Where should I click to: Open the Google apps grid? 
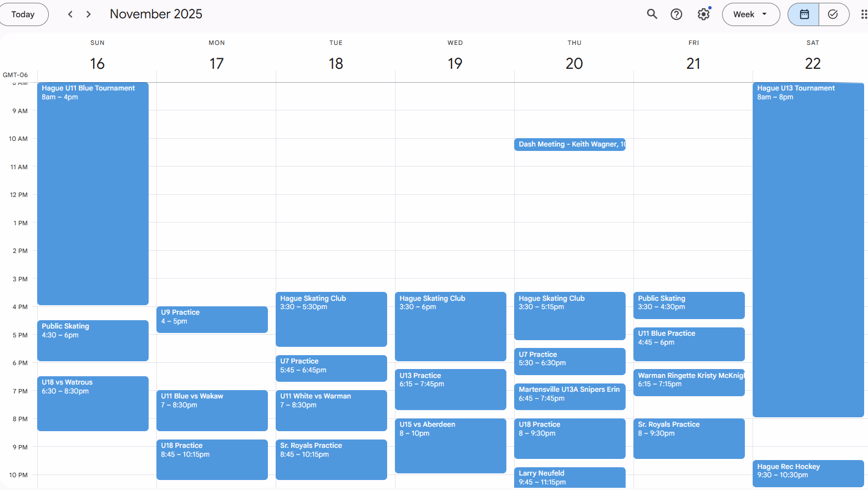point(863,14)
